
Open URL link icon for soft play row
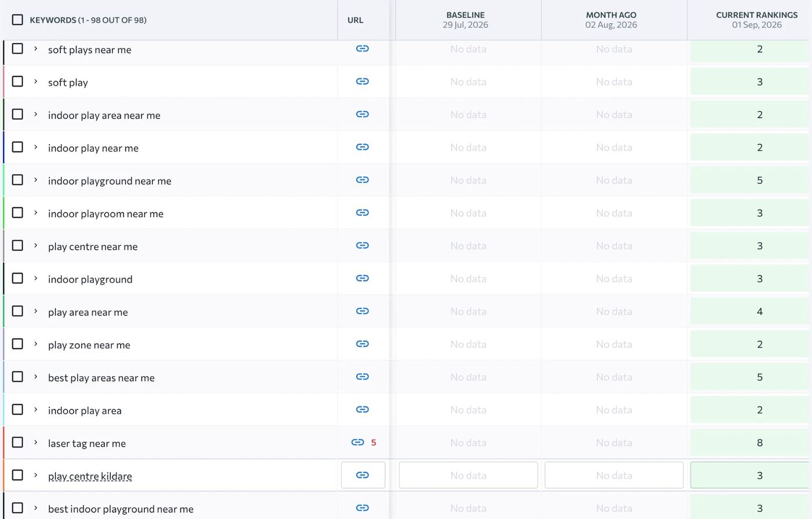click(362, 81)
